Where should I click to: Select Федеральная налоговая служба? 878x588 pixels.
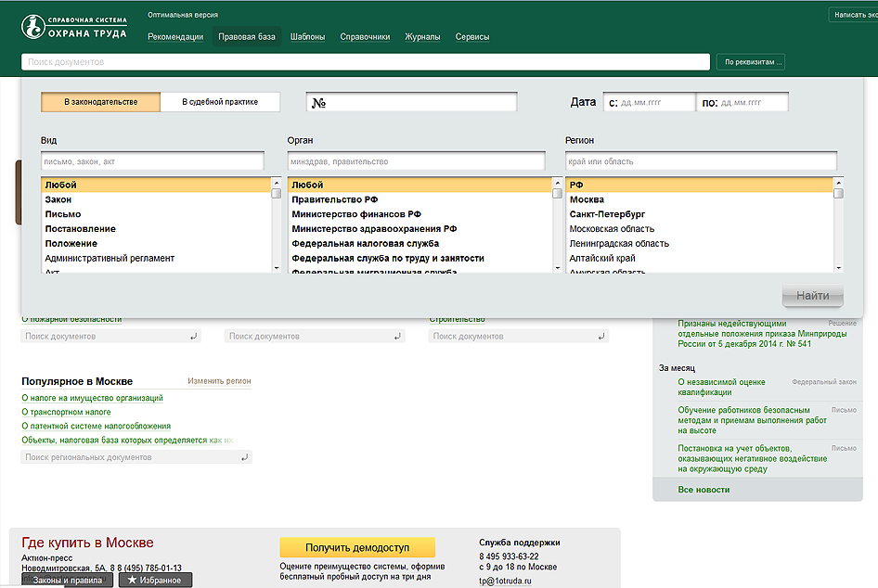pyautogui.click(x=420, y=243)
